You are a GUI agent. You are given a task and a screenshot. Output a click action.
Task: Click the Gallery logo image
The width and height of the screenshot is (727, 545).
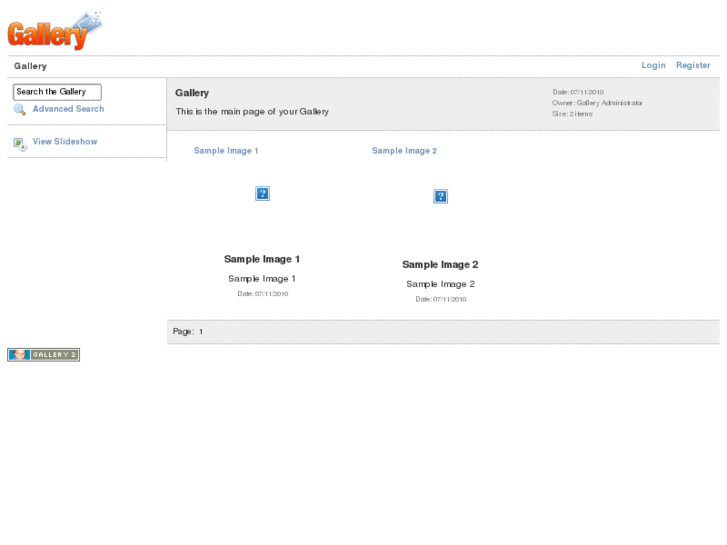coord(56,29)
